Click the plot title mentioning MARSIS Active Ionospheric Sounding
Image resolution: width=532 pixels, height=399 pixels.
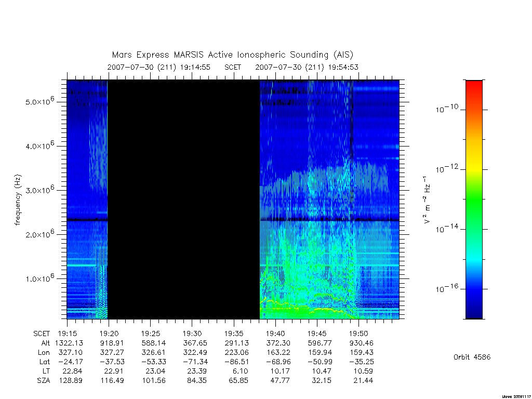(x=232, y=55)
